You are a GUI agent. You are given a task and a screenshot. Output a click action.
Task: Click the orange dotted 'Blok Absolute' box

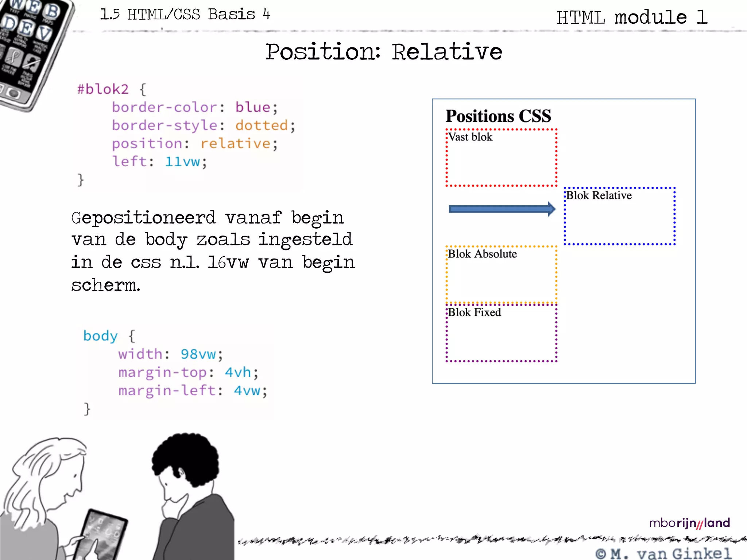(501, 275)
